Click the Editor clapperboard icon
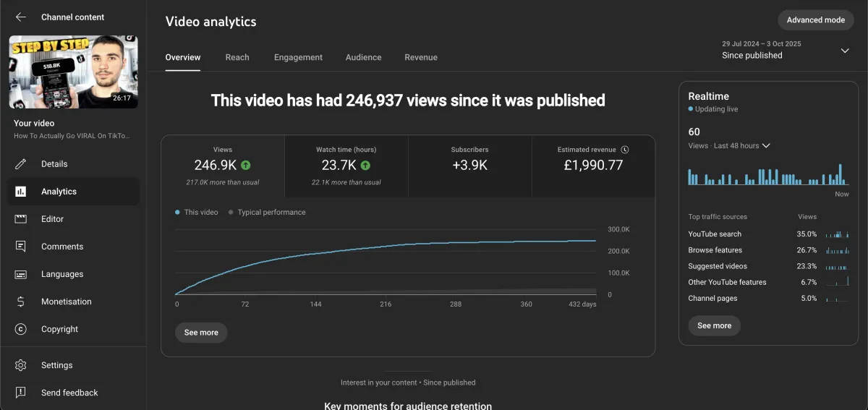 21,219
